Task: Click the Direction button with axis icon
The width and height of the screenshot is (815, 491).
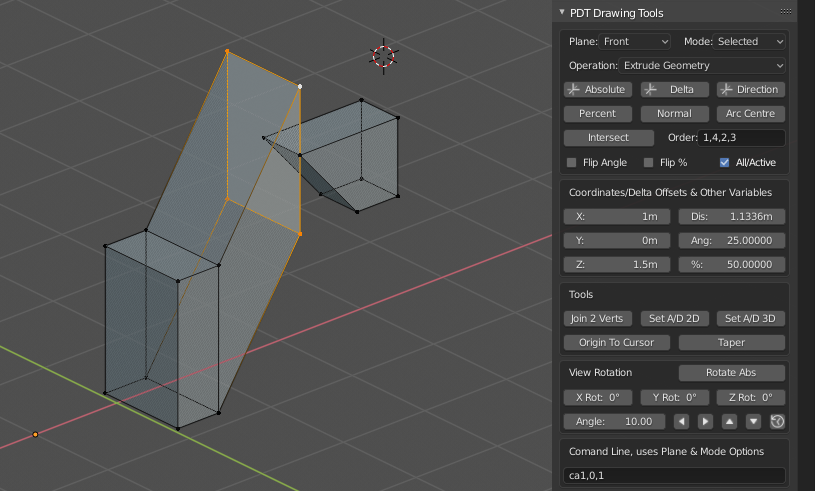Action: (x=750, y=89)
